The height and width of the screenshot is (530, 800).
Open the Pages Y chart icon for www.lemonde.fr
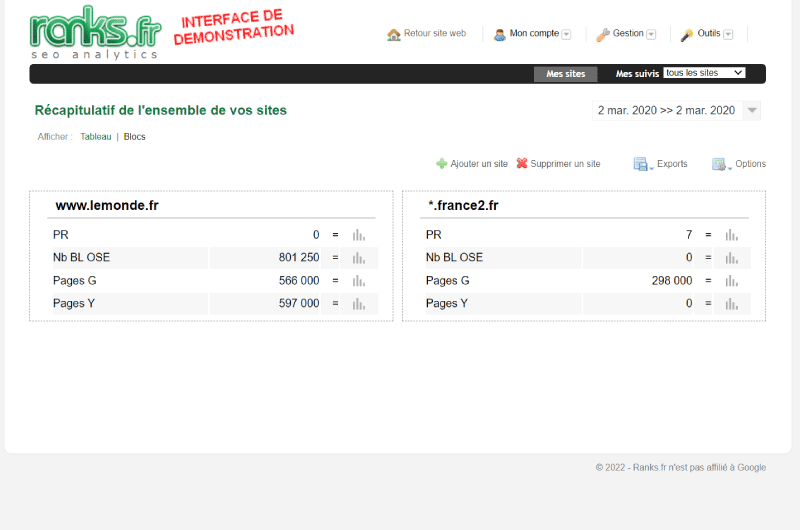coord(359,304)
